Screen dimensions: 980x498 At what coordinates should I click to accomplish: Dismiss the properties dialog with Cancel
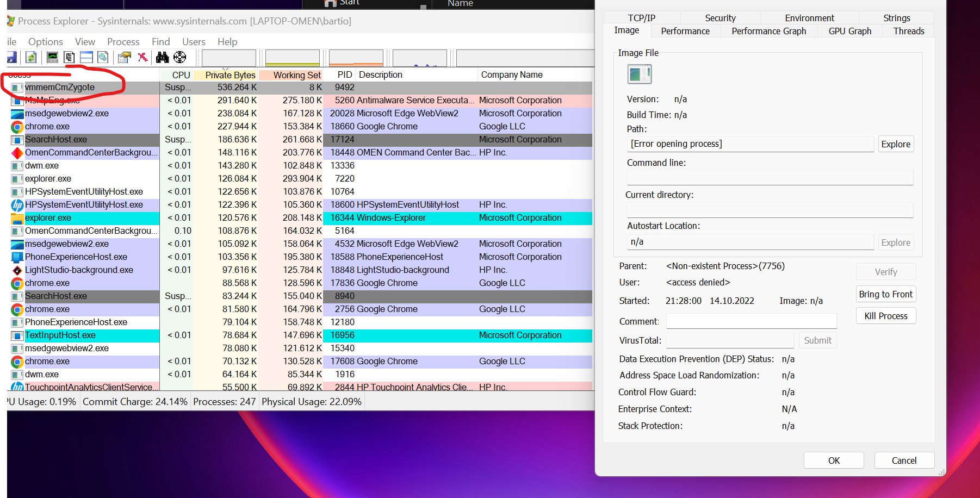tap(904, 460)
